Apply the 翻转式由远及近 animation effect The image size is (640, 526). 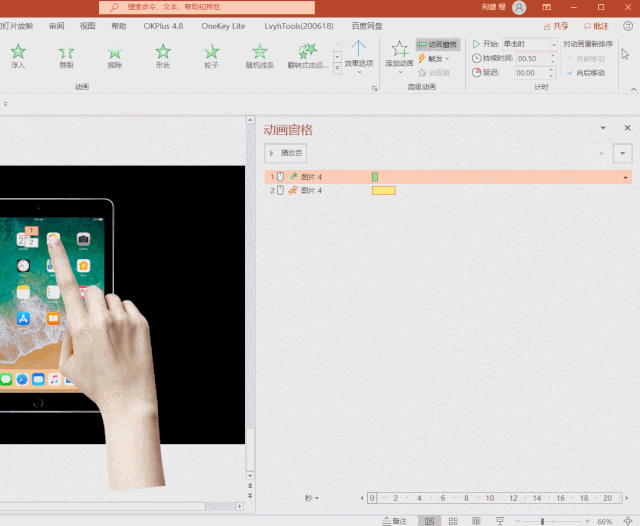(308, 56)
